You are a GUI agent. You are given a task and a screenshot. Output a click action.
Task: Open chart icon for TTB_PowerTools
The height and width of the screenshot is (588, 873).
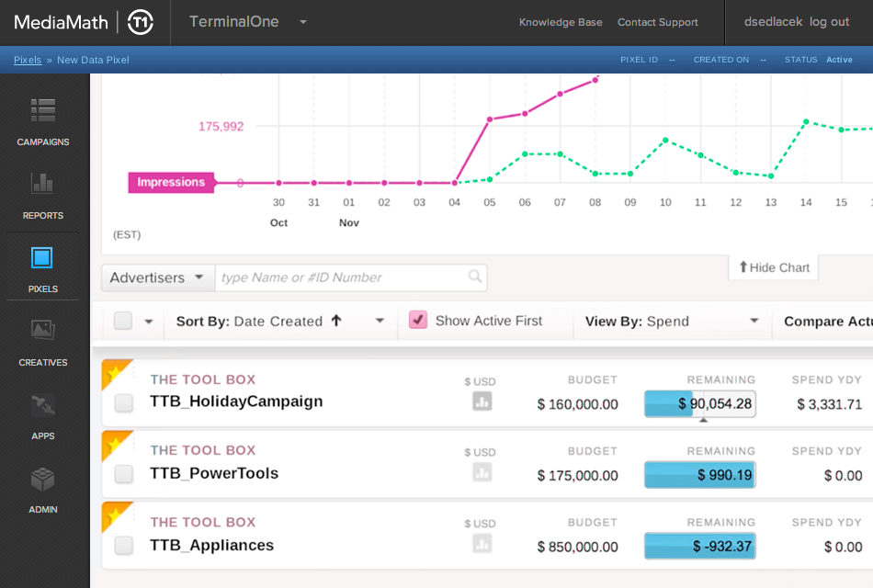point(482,473)
